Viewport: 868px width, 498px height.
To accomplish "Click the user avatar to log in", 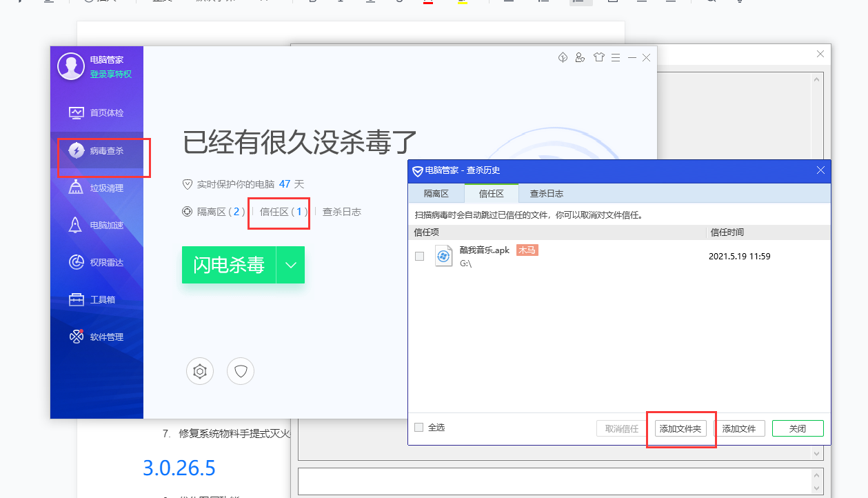I will [x=71, y=66].
